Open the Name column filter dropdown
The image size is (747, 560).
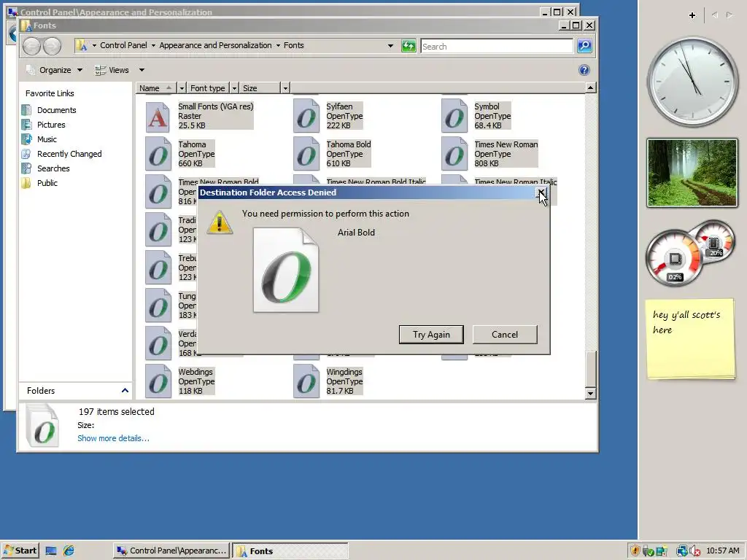point(182,88)
